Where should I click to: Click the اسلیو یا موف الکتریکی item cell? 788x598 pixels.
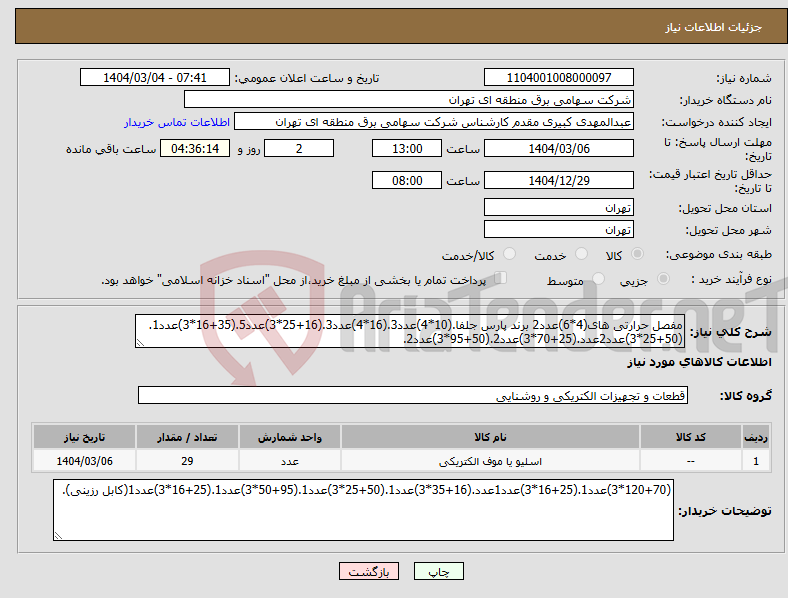pos(490,461)
